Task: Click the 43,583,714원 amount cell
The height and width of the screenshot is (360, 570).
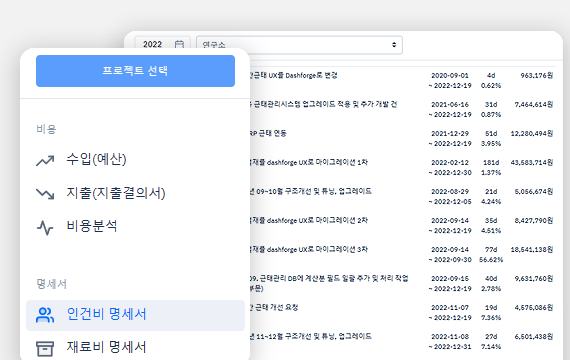Action: 531,163
